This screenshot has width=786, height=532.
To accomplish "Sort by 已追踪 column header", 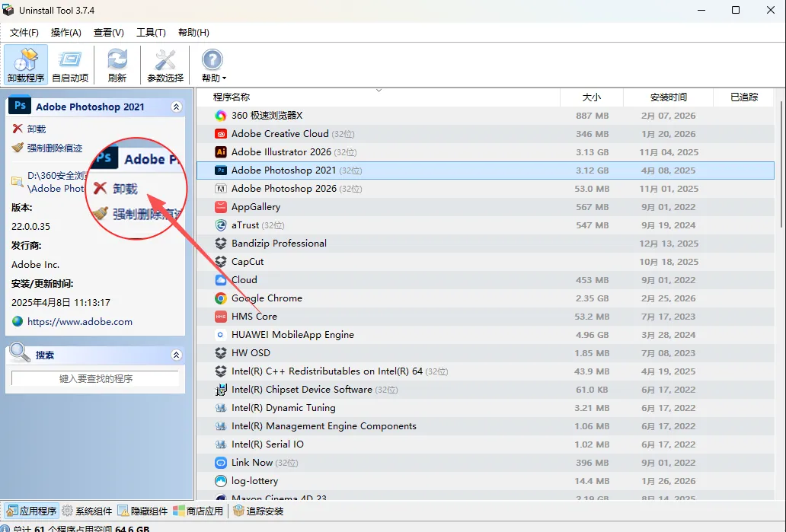I will pos(744,97).
